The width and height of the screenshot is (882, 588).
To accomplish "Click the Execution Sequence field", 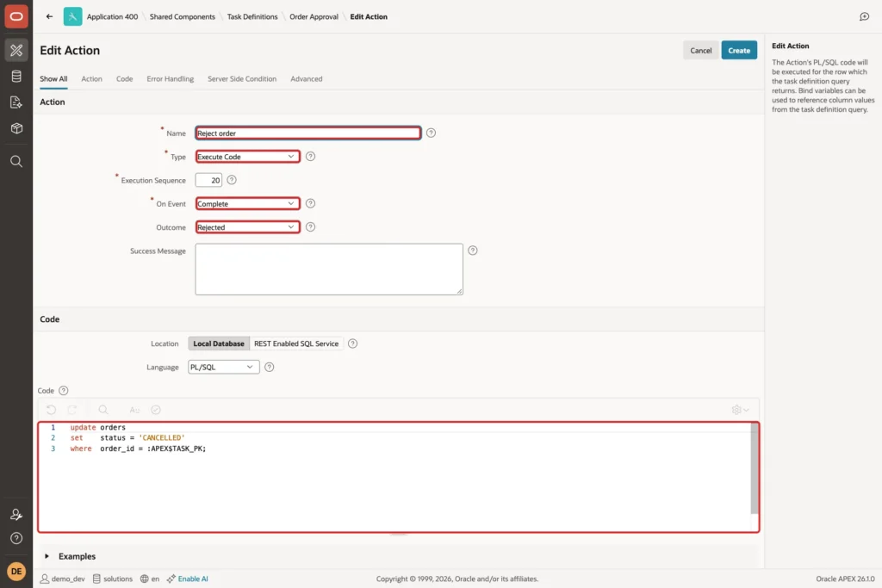I will pyautogui.click(x=208, y=180).
